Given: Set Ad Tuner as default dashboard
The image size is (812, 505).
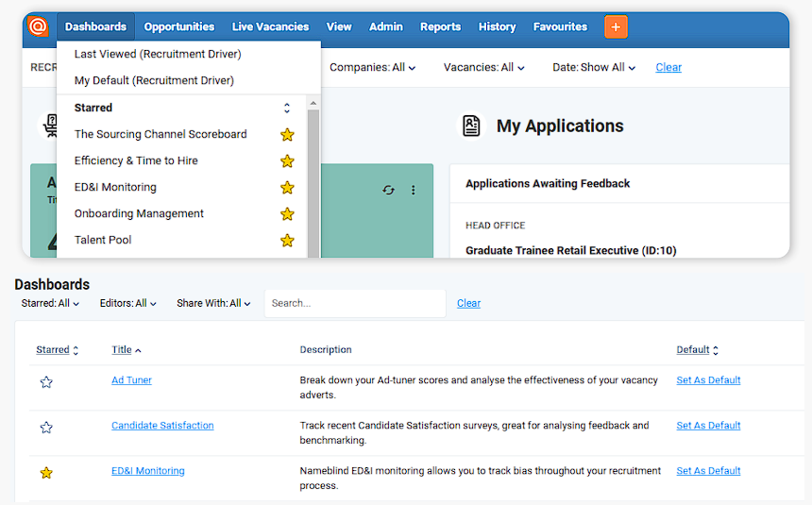Looking at the screenshot, I should click(x=708, y=379).
